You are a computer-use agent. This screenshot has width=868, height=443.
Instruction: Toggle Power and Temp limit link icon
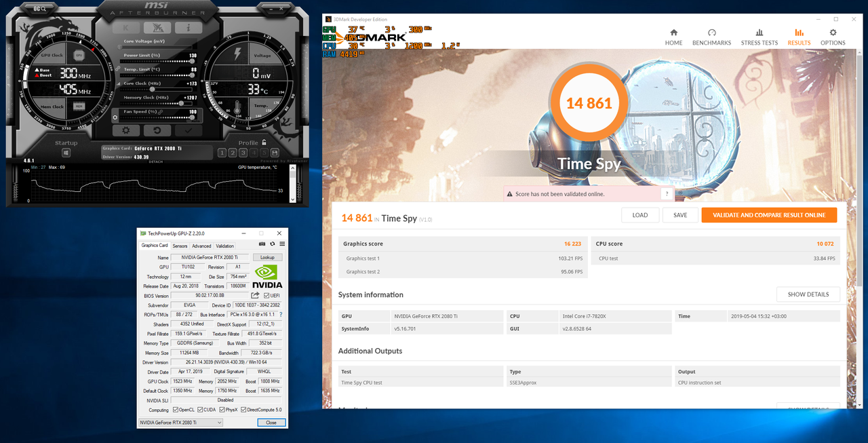point(118,69)
